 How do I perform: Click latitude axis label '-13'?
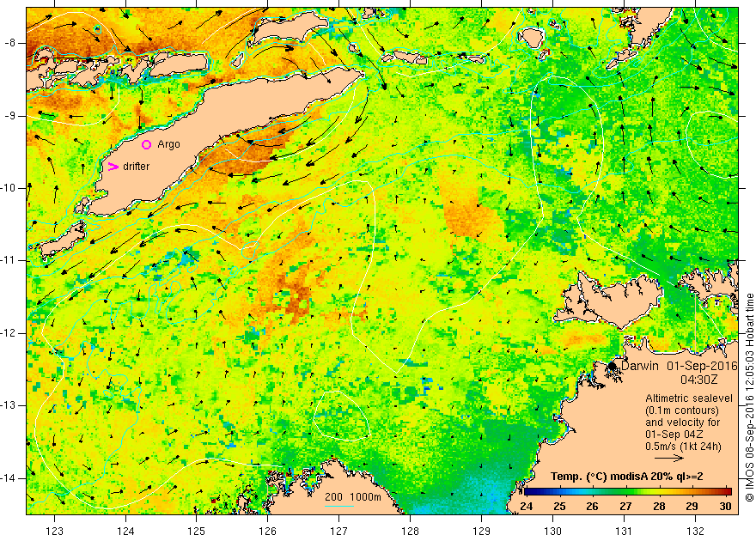coord(9,405)
